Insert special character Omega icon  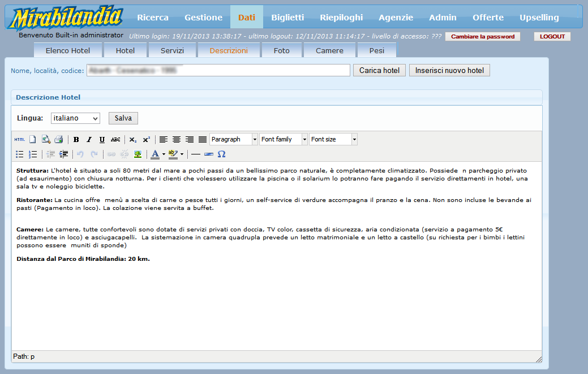(222, 154)
